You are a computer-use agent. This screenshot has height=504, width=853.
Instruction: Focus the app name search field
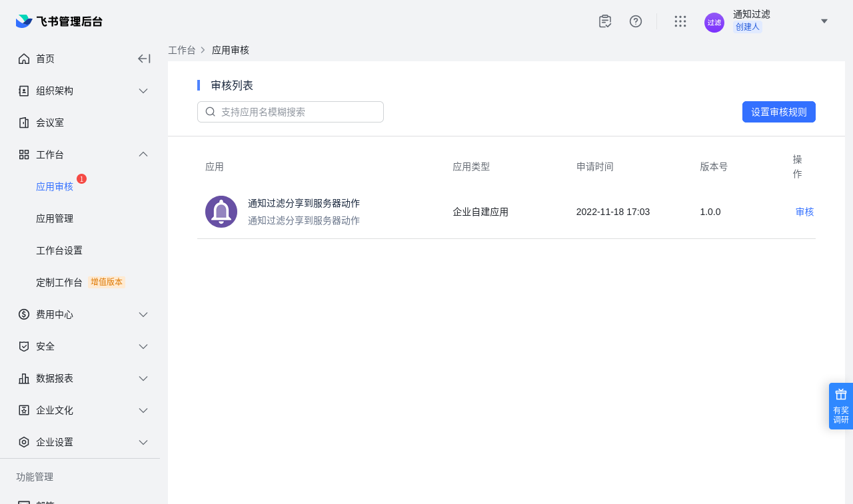(x=291, y=112)
